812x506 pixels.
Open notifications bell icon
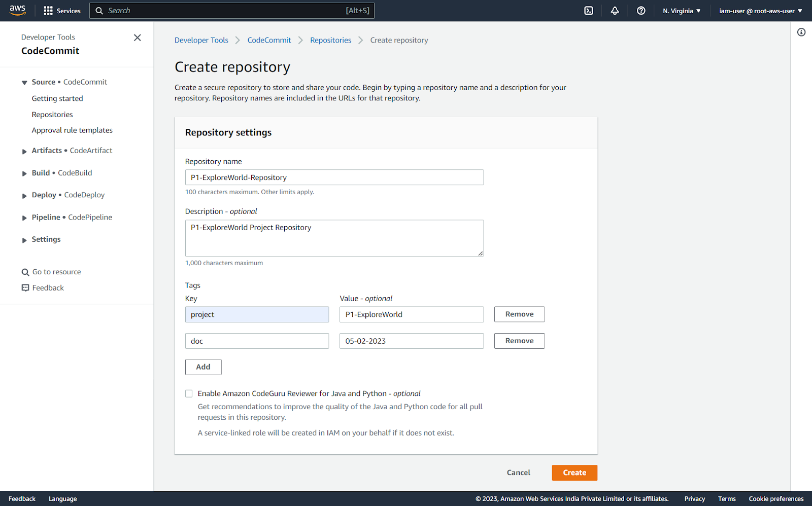coord(615,11)
